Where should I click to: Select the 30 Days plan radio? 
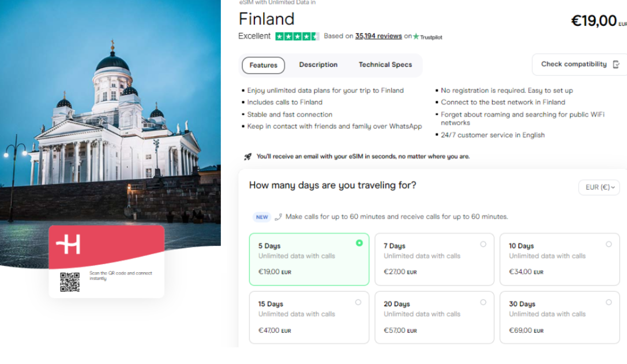(x=609, y=302)
